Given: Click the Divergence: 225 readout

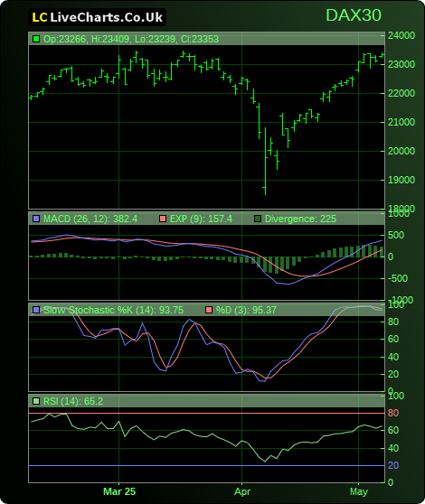Looking at the screenshot, I should (300, 219).
